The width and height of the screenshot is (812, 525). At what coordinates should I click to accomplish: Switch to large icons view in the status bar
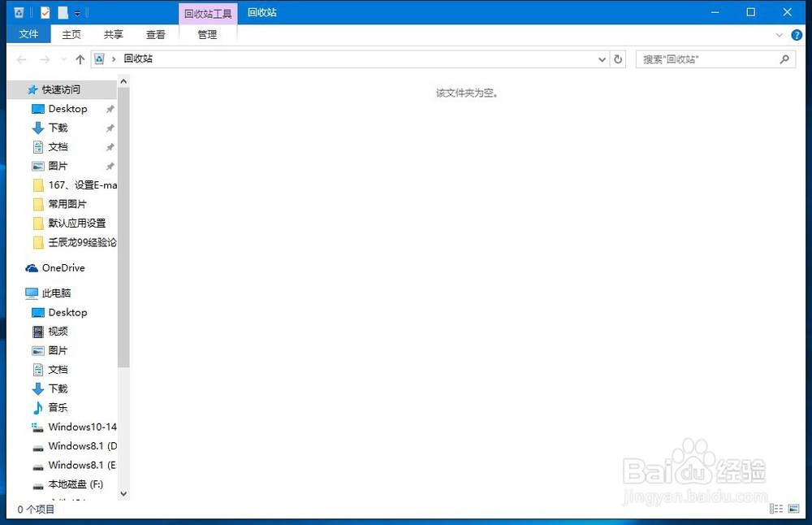click(794, 508)
